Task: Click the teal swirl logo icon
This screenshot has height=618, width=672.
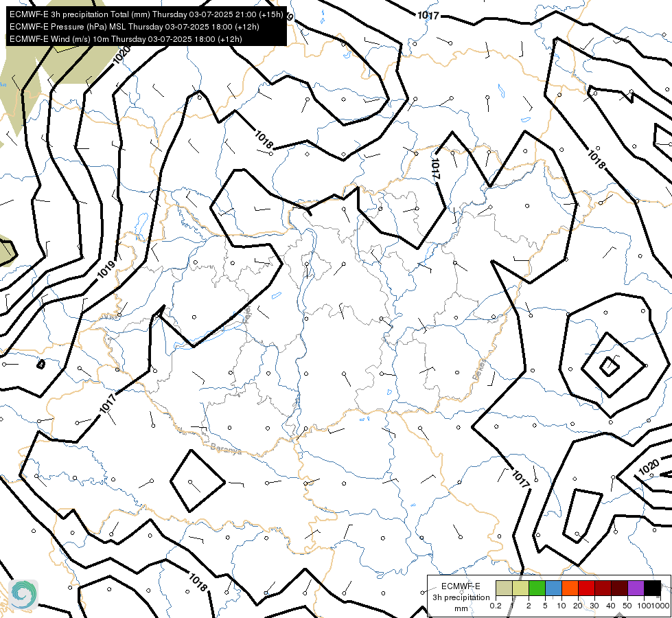Action: (23, 595)
